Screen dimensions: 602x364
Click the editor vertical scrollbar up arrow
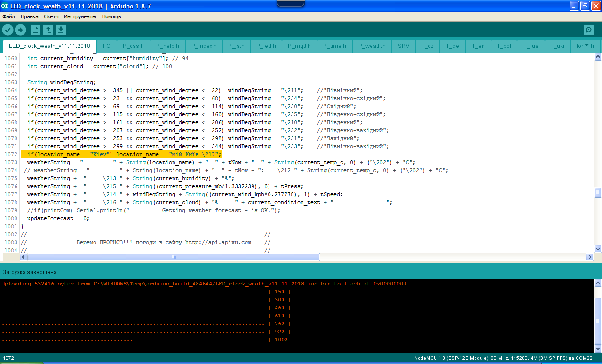(x=598, y=57)
